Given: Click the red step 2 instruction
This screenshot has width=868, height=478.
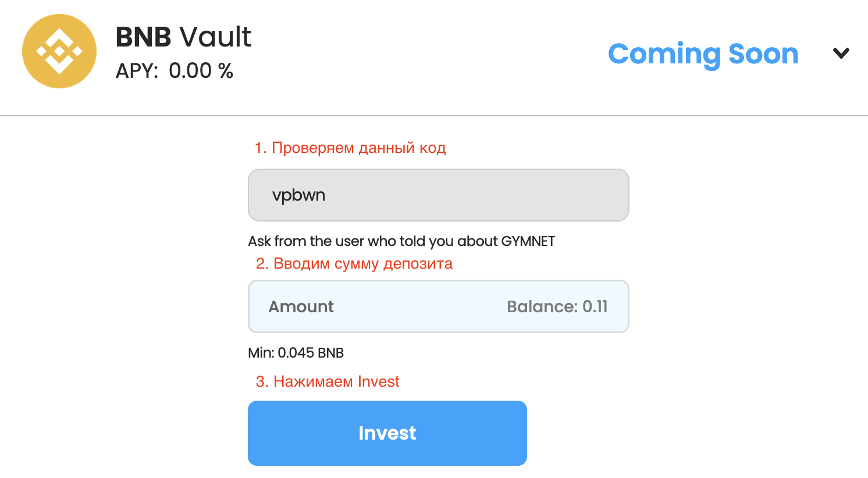Looking at the screenshot, I should click(354, 263).
